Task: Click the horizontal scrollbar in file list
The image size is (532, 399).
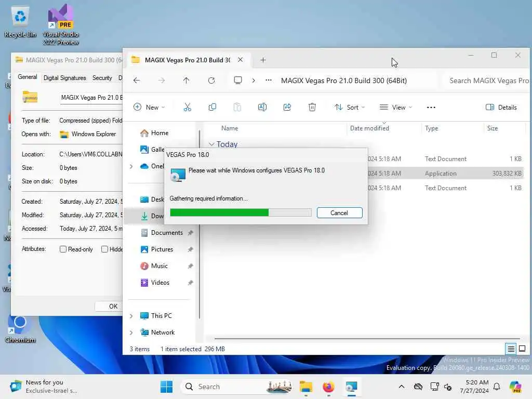Action: tap(367, 338)
